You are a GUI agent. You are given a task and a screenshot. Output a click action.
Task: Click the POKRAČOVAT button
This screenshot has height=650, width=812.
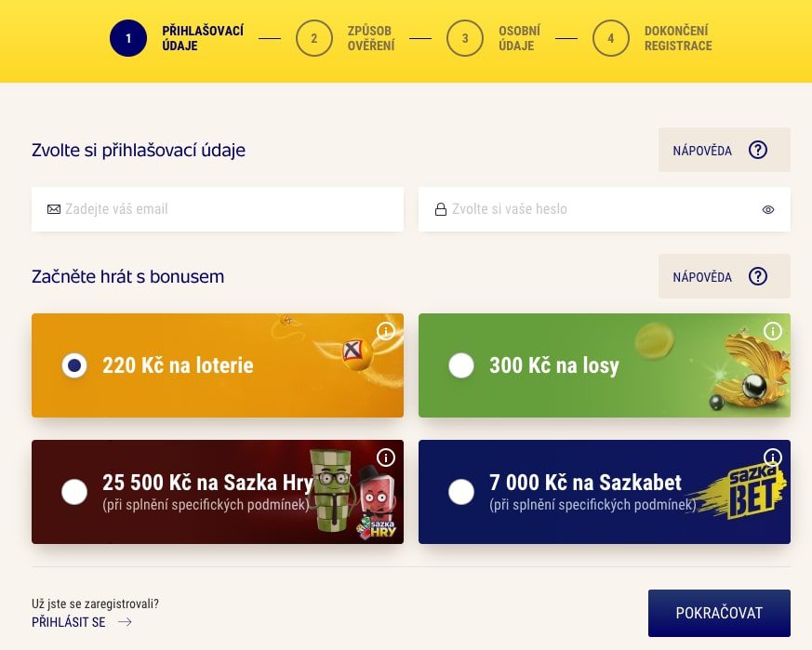pos(718,613)
